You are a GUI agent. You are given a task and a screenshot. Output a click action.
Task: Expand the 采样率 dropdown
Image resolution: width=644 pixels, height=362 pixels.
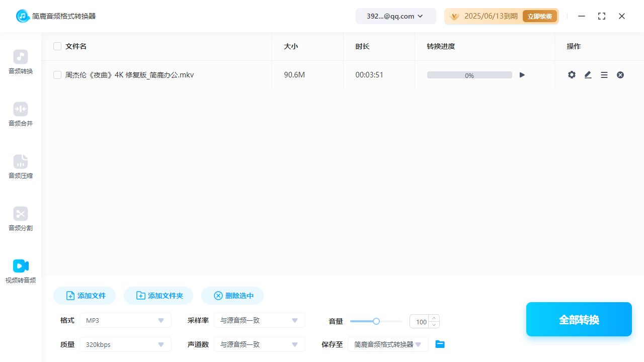click(x=259, y=320)
